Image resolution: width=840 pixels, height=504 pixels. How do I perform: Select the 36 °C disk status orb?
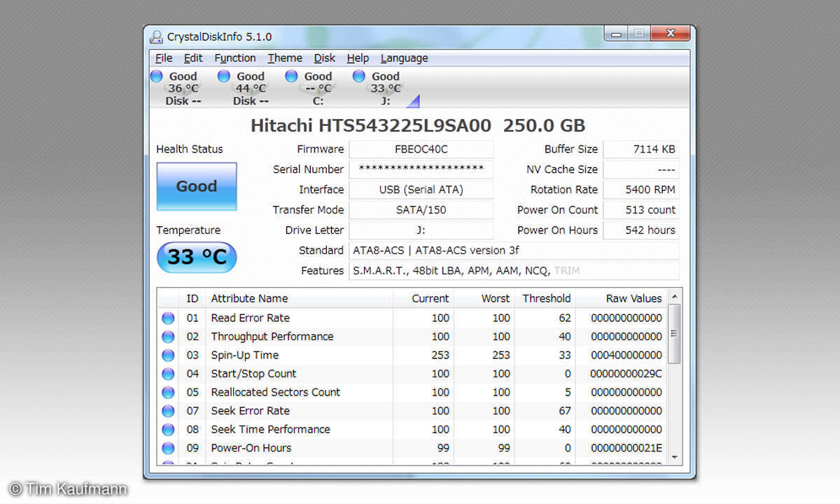coord(156,76)
